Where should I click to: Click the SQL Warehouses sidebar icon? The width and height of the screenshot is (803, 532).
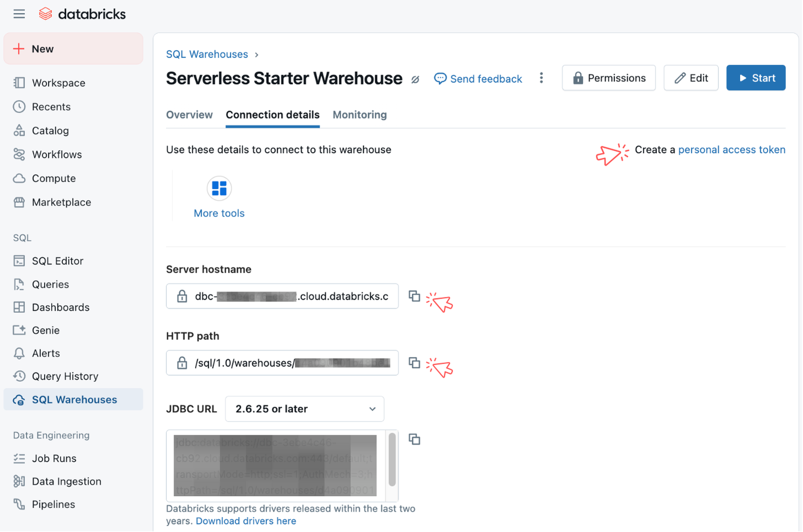coord(19,400)
